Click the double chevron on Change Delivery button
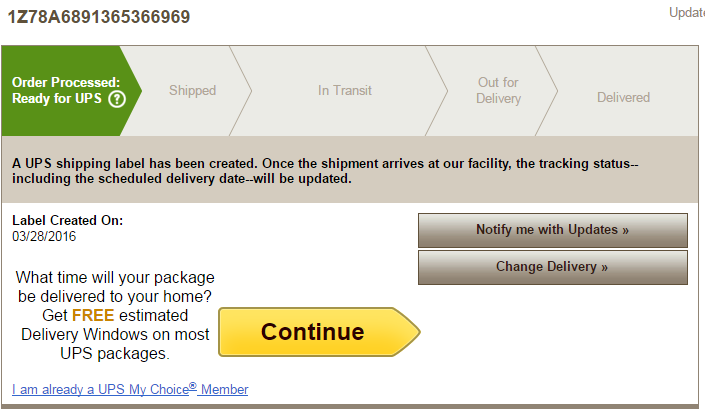Image resolution: width=705 pixels, height=412 pixels. (604, 268)
